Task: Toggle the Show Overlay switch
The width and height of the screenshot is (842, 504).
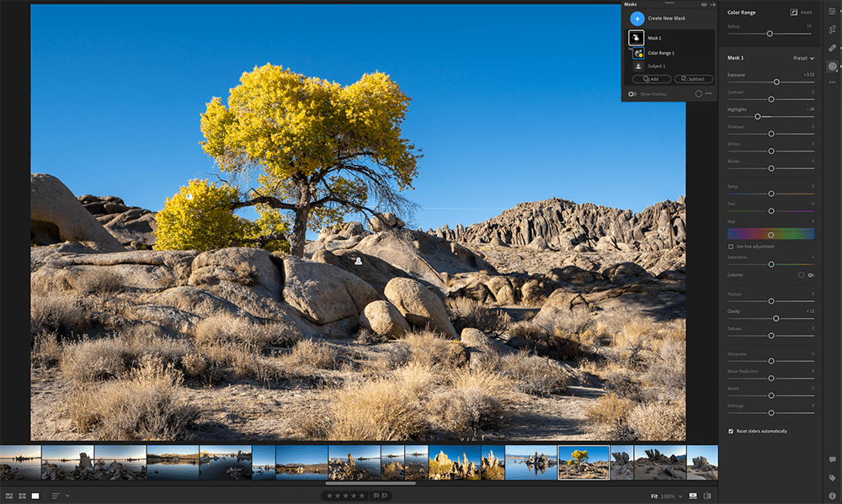Action: pos(631,93)
